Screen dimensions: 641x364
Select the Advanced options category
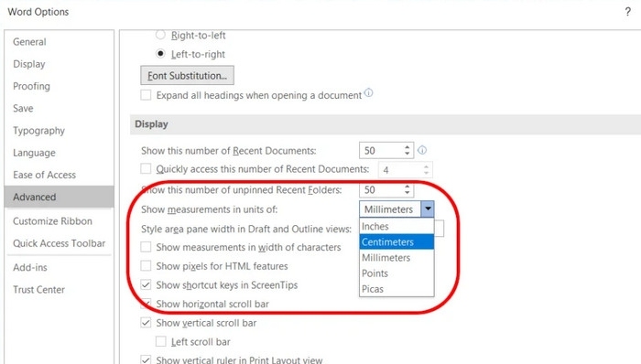tap(60, 197)
